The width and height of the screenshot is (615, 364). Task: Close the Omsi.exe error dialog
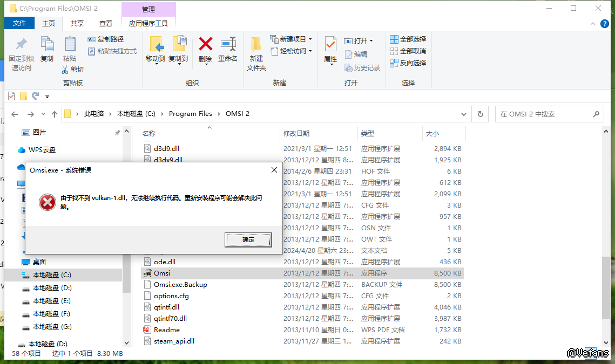(x=274, y=170)
